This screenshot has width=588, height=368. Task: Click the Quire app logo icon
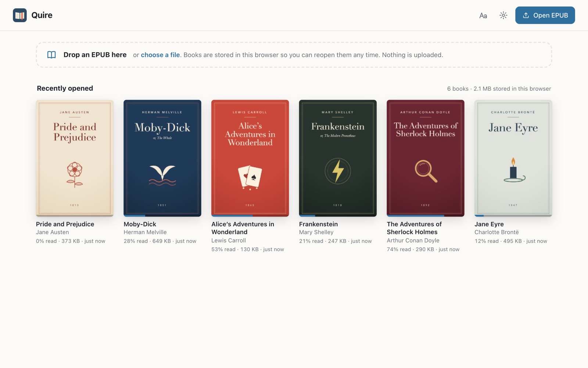(20, 15)
